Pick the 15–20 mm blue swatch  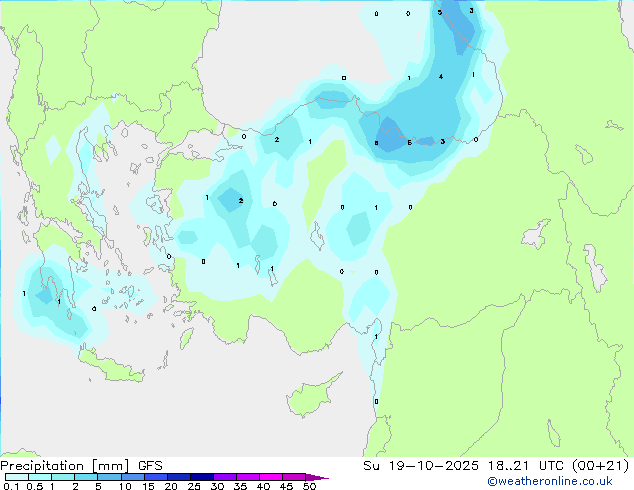coord(156,477)
